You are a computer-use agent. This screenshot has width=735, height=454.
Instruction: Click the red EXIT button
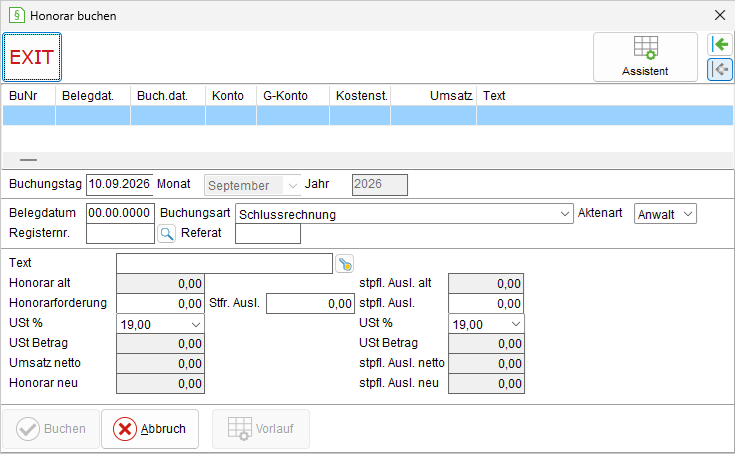click(x=32, y=57)
